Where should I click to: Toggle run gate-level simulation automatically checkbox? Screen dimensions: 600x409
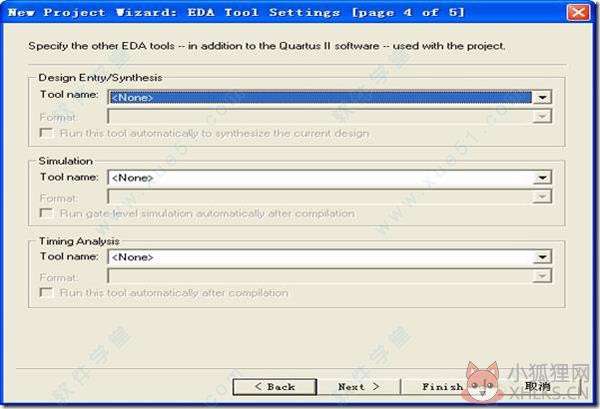coord(46,213)
